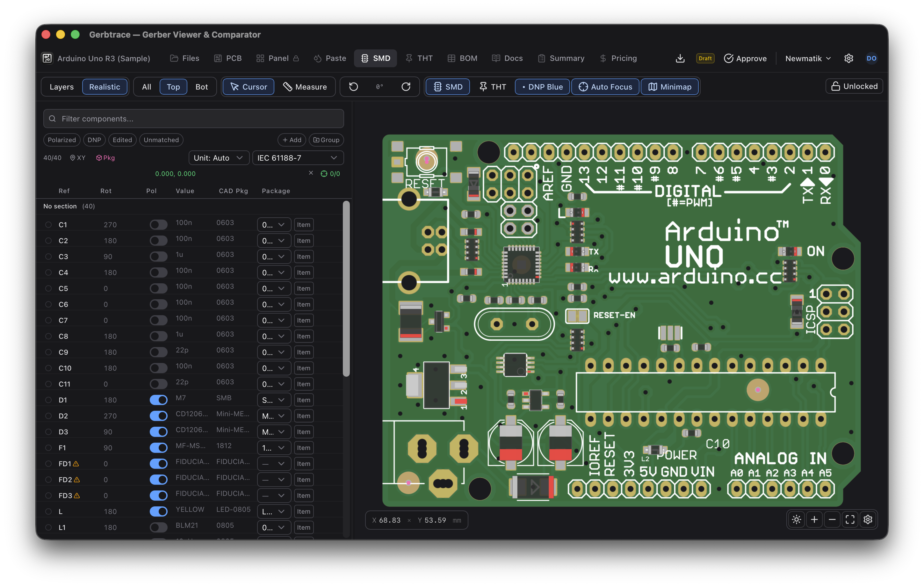Click the + Add button
The width and height of the screenshot is (924, 587).
292,140
